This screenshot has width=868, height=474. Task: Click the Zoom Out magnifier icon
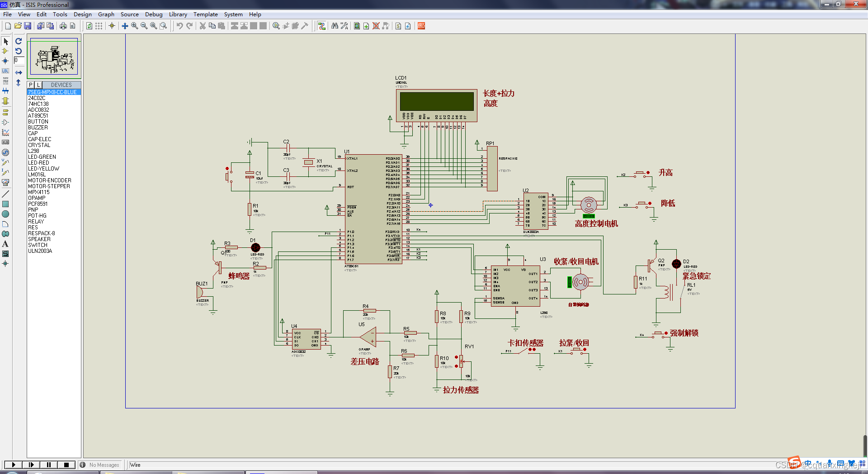pos(144,26)
